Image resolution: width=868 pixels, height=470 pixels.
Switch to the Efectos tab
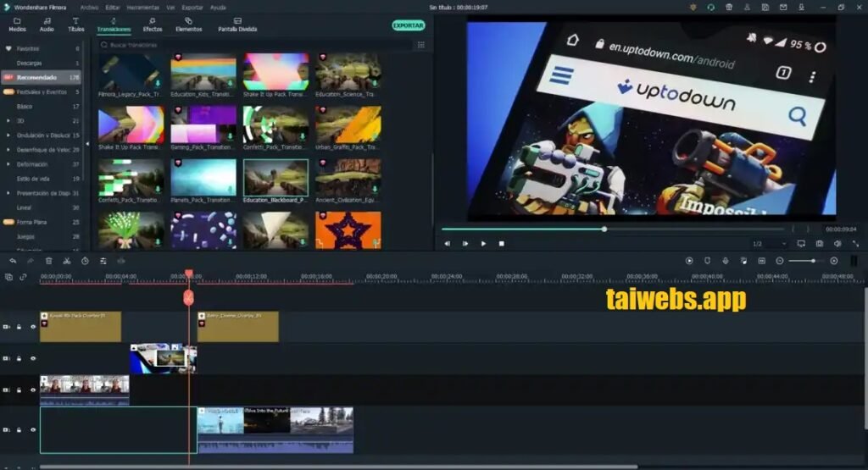153,25
